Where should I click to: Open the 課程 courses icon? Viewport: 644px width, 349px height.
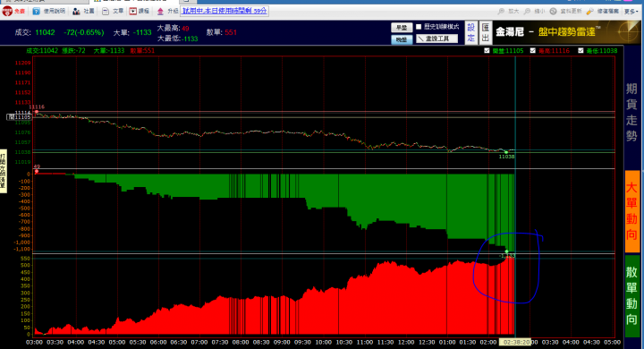133,11
